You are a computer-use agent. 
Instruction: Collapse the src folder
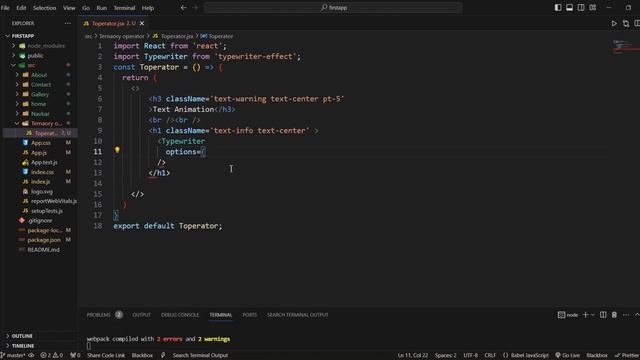coord(13,65)
